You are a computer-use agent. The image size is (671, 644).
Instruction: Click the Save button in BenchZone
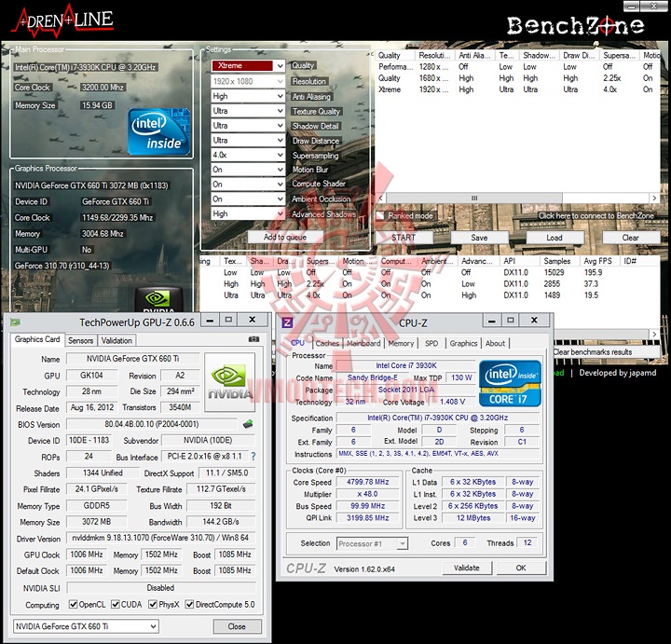(x=479, y=238)
